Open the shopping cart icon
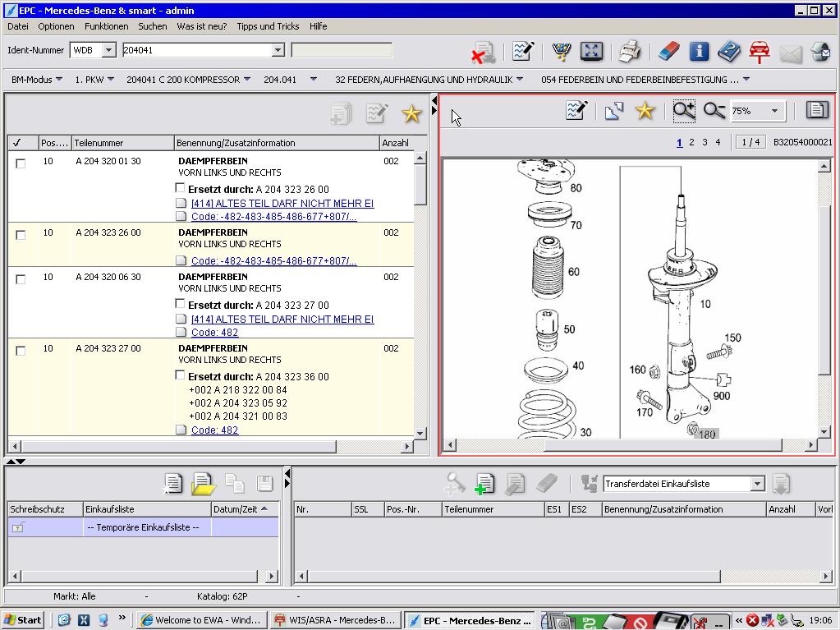This screenshot has width=840, height=630. [561, 52]
